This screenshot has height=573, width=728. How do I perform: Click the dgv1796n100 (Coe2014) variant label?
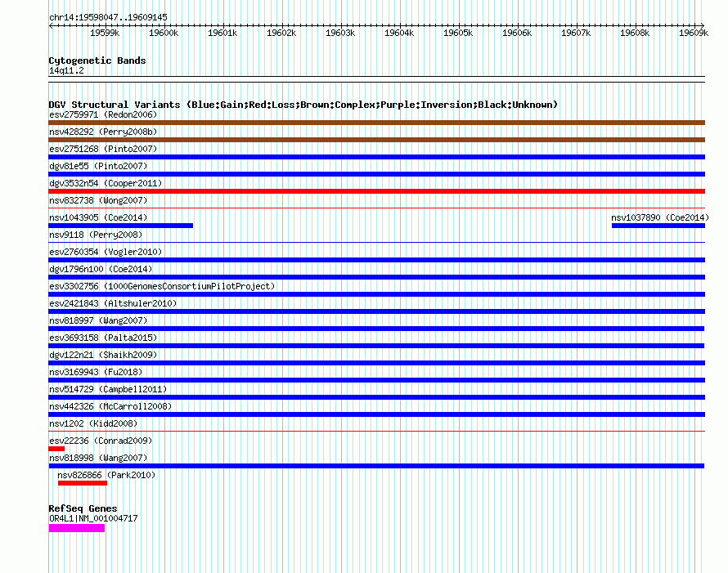101,269
